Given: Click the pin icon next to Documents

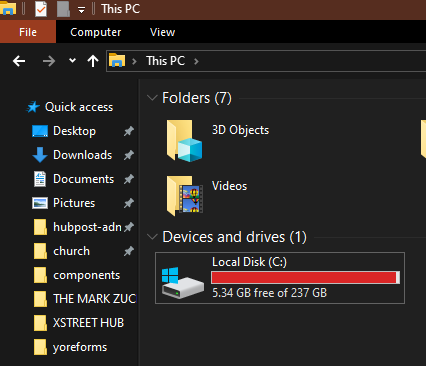Looking at the screenshot, I should (129, 179).
